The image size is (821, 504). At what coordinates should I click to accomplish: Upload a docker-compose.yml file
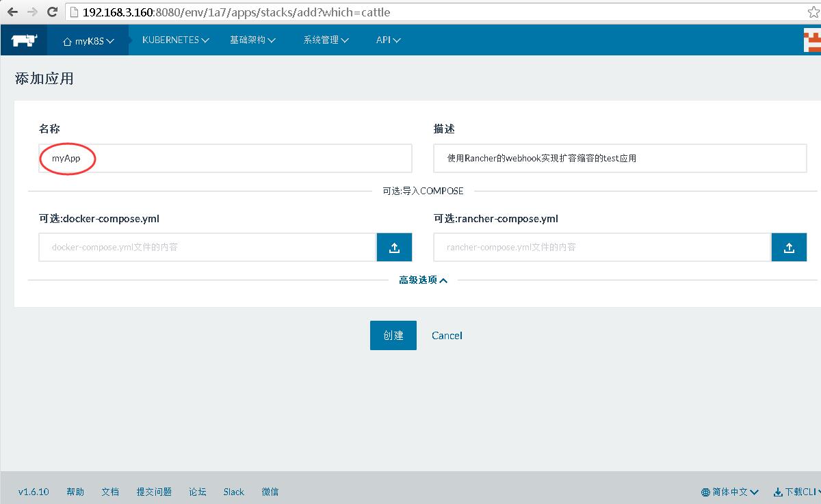(x=394, y=247)
